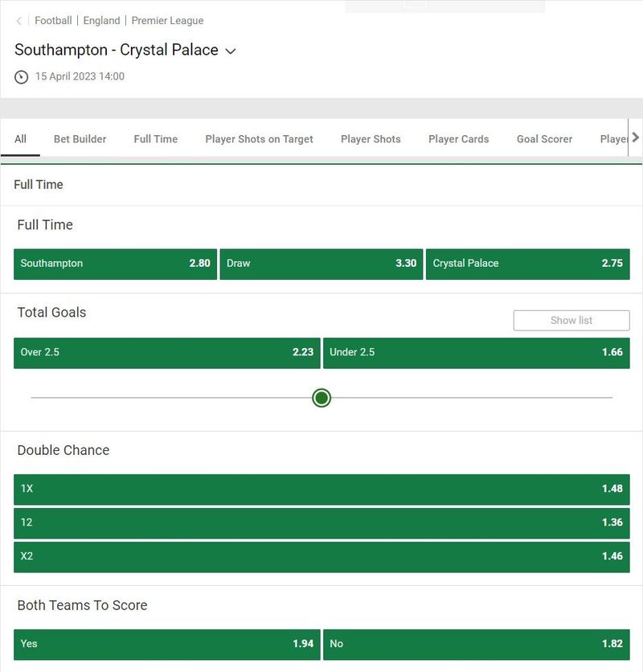
Task: Click the England breadcrumb link
Action: click(101, 21)
